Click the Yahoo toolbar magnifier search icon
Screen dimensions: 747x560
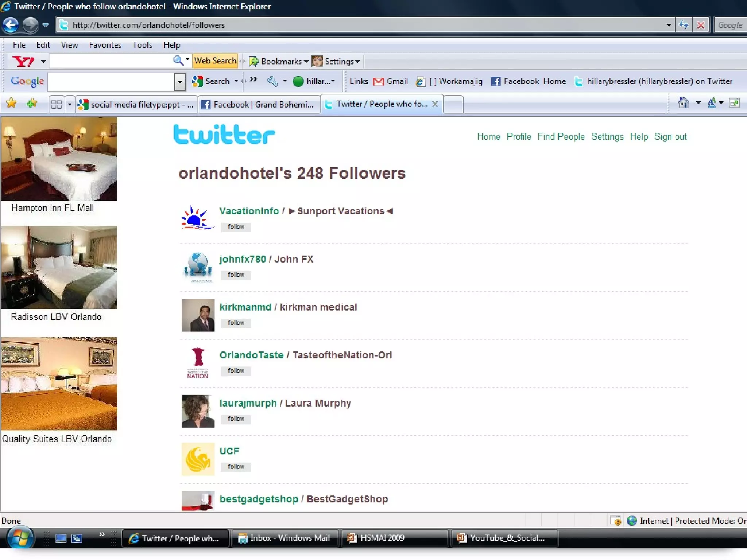click(178, 61)
